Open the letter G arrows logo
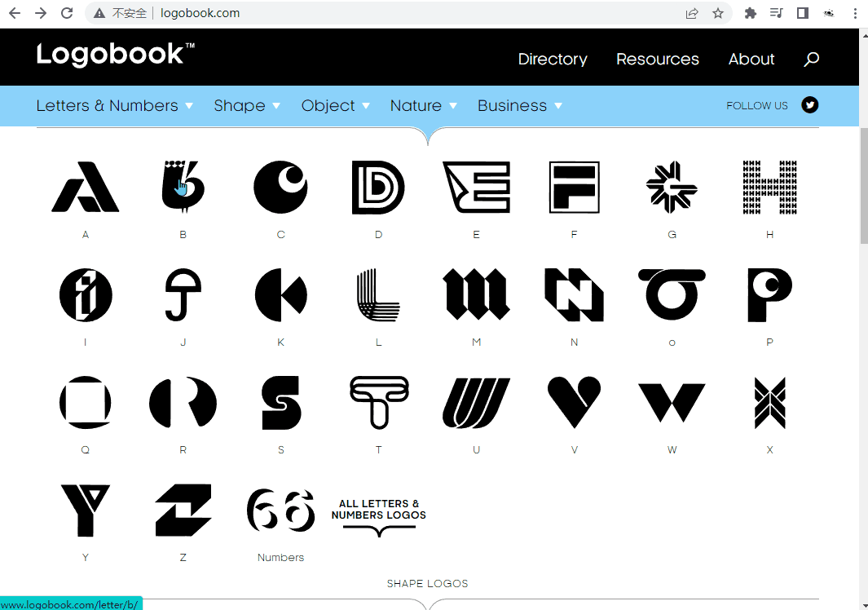This screenshot has height=610, width=868. (672, 188)
